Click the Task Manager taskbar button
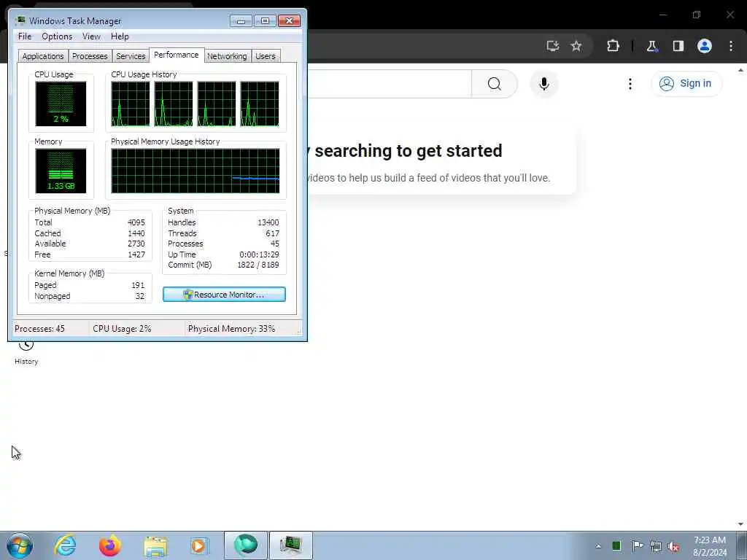This screenshot has width=747, height=560. [x=291, y=545]
